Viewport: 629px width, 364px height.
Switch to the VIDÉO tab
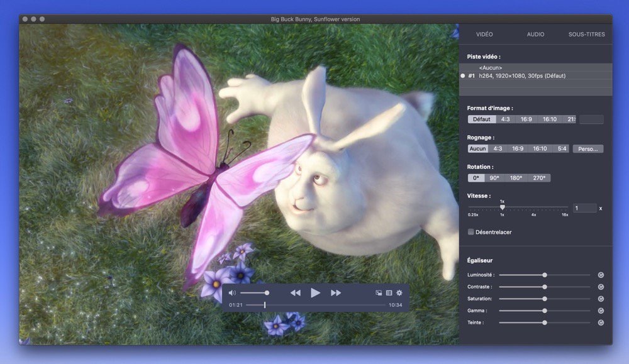tap(484, 35)
